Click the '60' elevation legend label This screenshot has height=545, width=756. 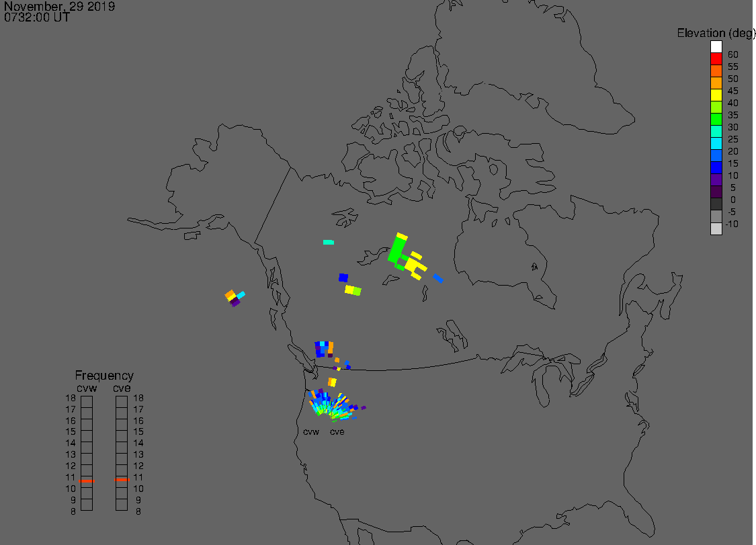coord(733,54)
